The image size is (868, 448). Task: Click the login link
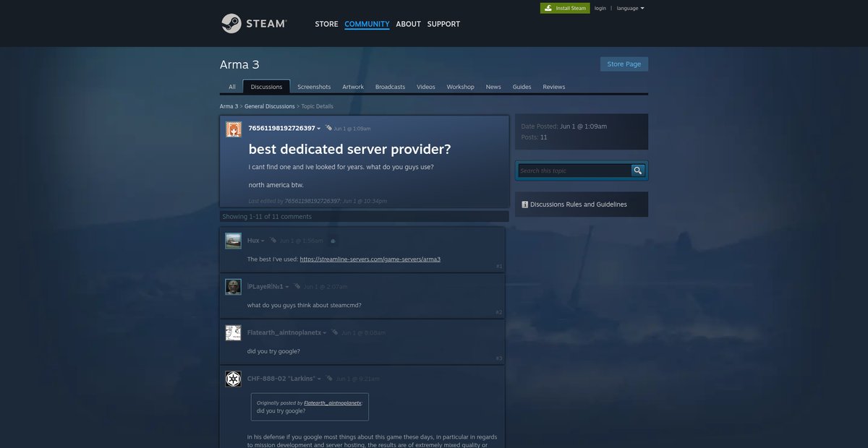[x=600, y=8]
